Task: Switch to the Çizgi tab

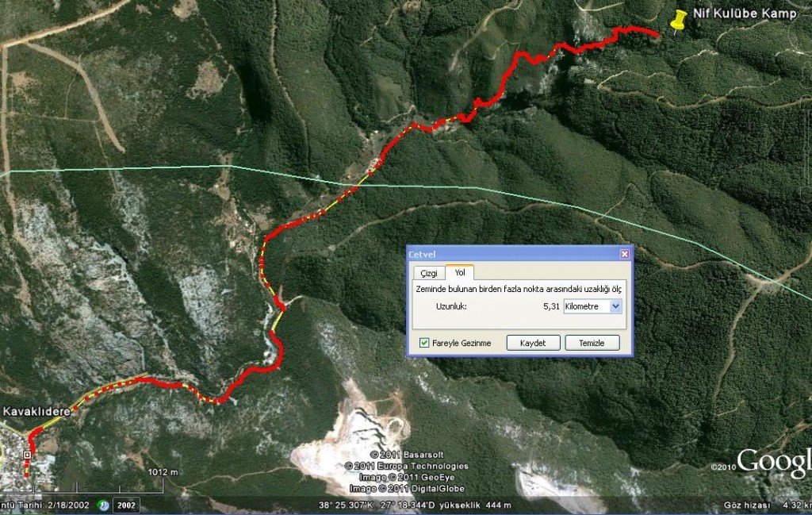Action: (429, 273)
